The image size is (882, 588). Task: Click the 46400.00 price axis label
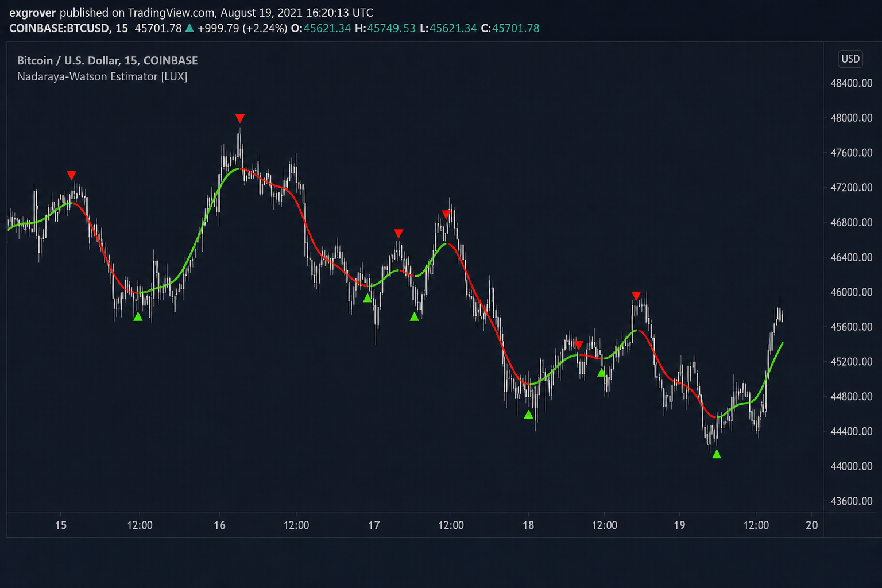(x=852, y=257)
